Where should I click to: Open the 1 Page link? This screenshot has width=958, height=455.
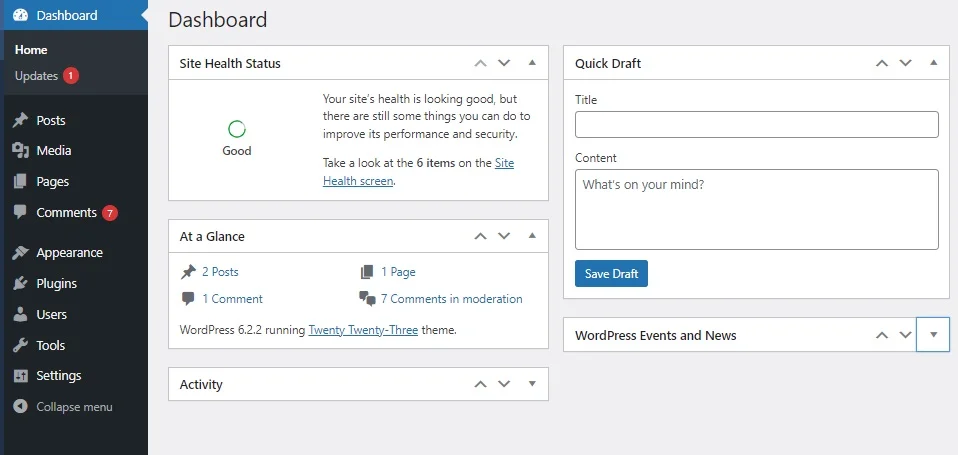pos(398,272)
